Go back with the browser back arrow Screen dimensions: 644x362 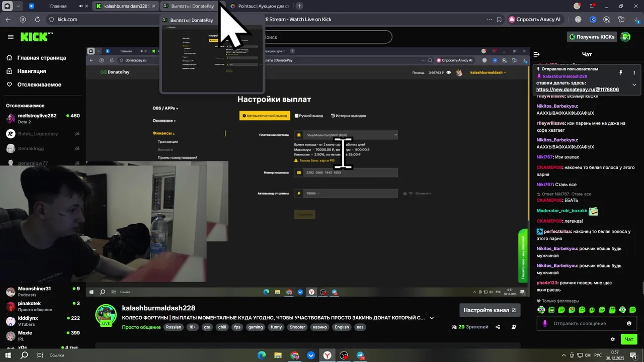[8, 20]
